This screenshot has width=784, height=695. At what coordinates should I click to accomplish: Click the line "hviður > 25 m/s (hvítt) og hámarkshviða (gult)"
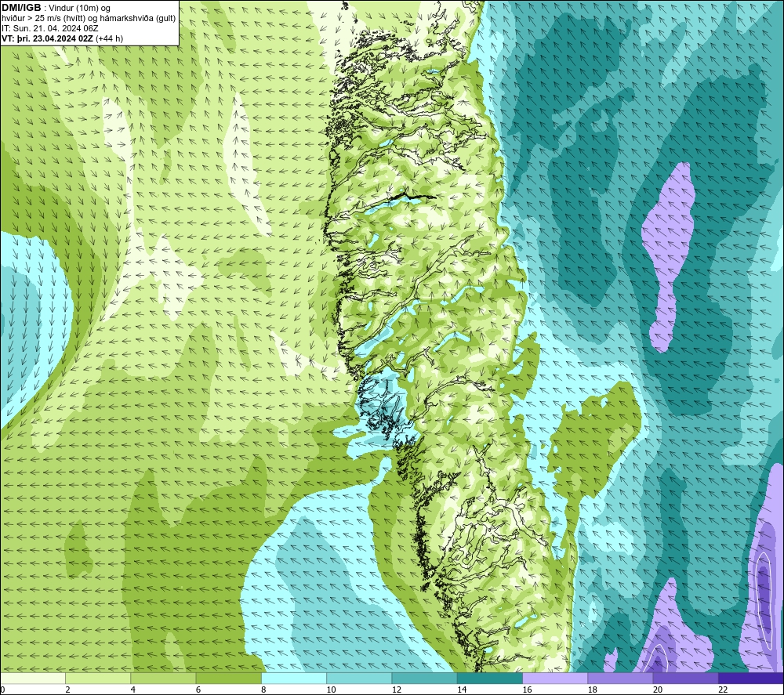pos(89,19)
